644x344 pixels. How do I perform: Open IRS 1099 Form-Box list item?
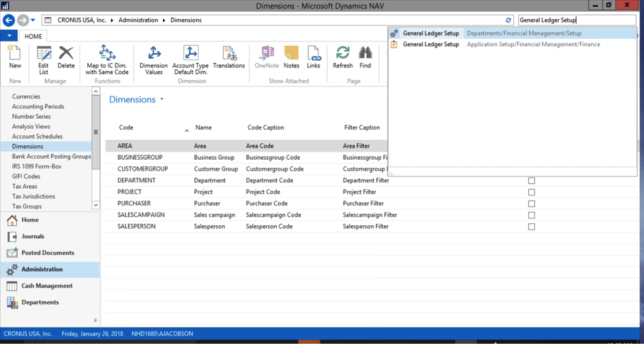35,166
